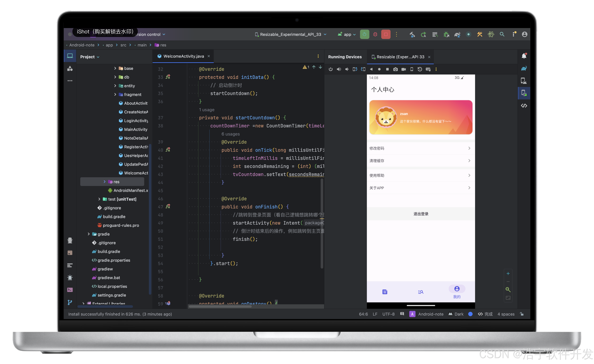Screen dimensions: 594x364
Task: Tap the 使用帮助 row
Action: (421, 176)
